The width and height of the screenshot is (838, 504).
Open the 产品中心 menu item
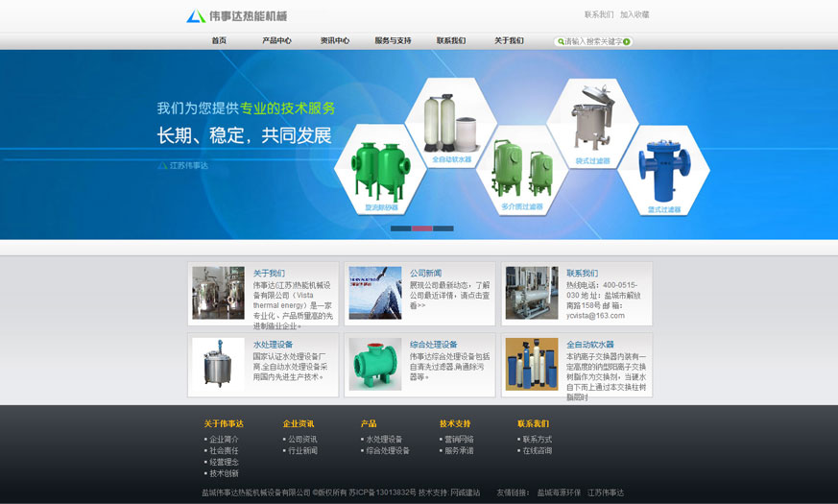tap(276, 40)
